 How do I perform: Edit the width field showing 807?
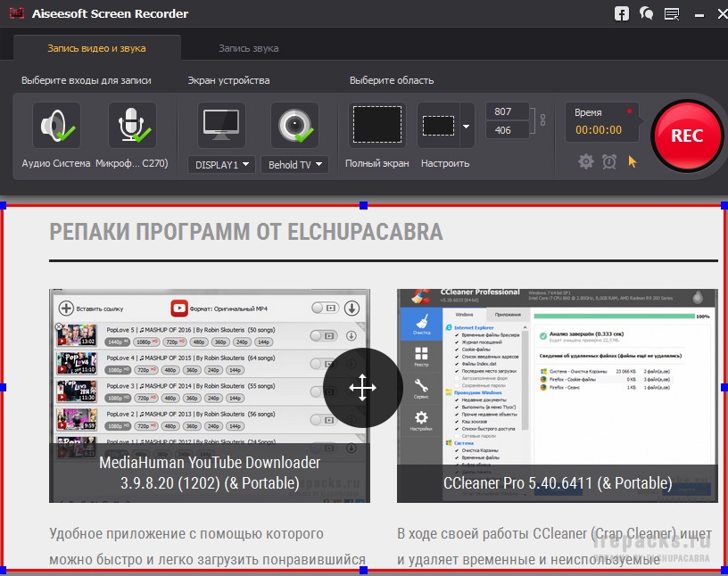[x=507, y=111]
